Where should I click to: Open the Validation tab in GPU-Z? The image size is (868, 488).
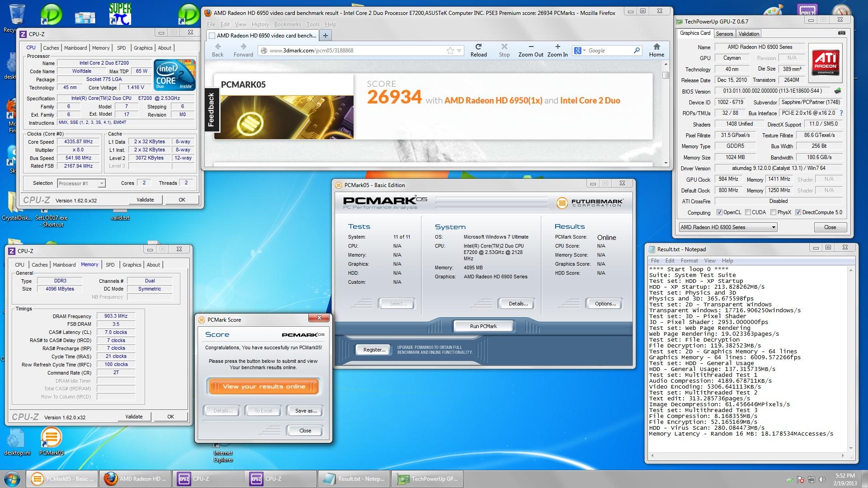pos(749,34)
